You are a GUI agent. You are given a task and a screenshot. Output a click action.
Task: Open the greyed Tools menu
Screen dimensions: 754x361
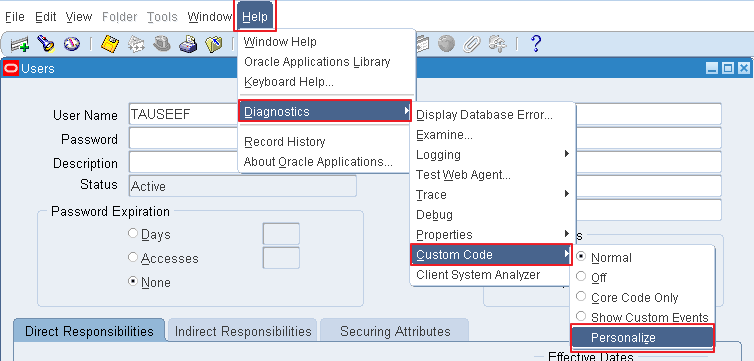pyautogui.click(x=162, y=17)
